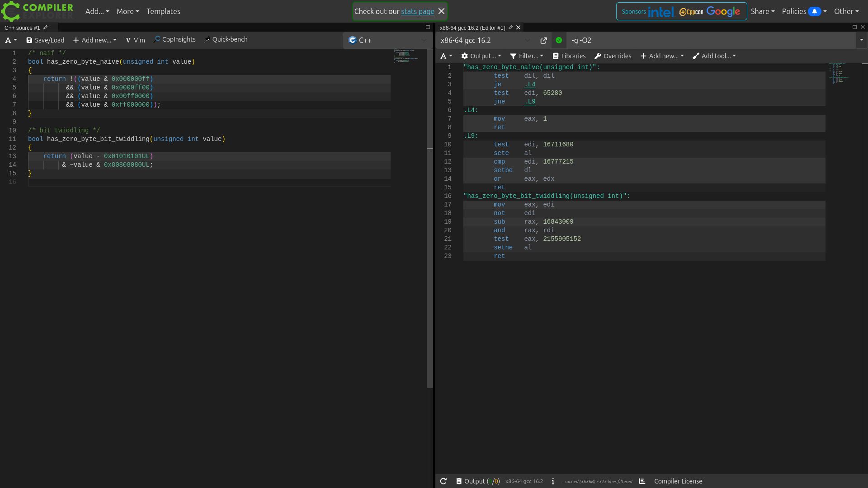Jump to .L4 label link
The height and width of the screenshot is (488, 868).
530,84
